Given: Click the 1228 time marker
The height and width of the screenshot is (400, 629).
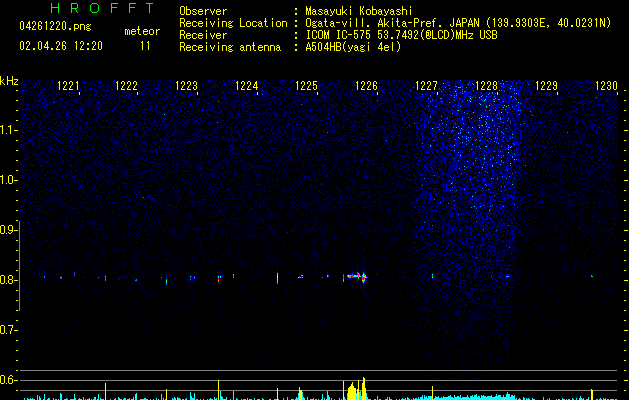Looking at the screenshot, I should (487, 86).
